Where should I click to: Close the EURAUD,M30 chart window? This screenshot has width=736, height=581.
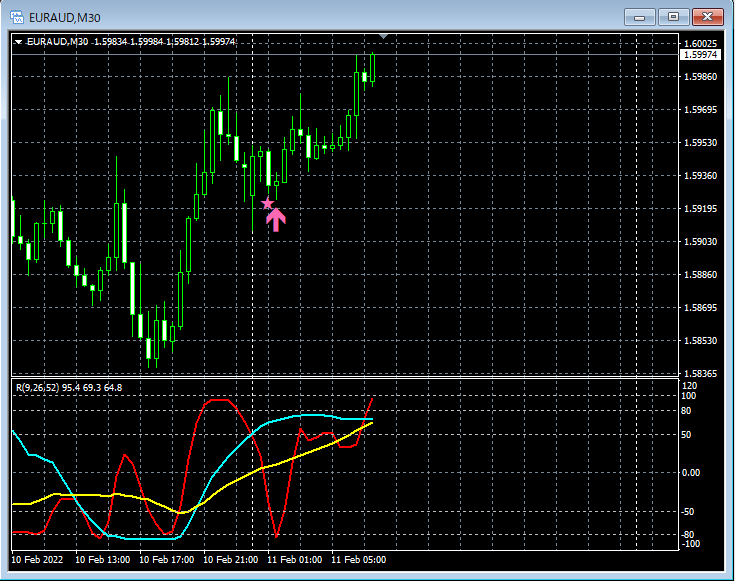(707, 17)
